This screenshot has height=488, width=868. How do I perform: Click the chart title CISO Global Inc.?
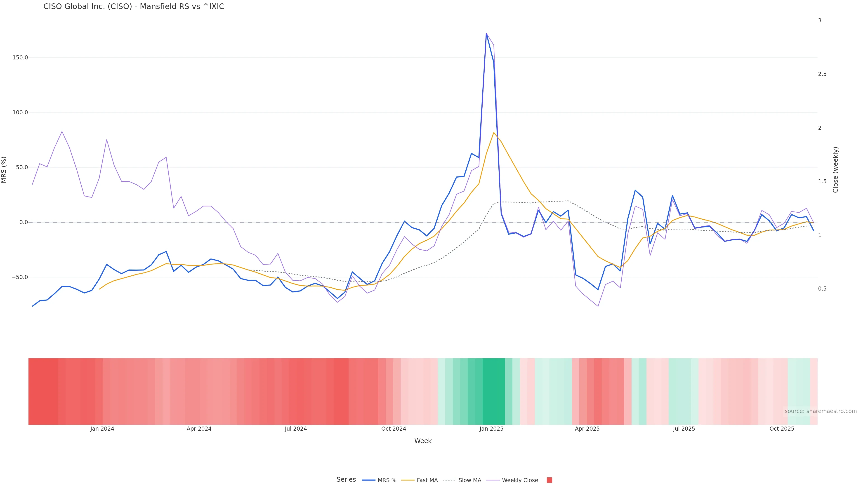134,6
